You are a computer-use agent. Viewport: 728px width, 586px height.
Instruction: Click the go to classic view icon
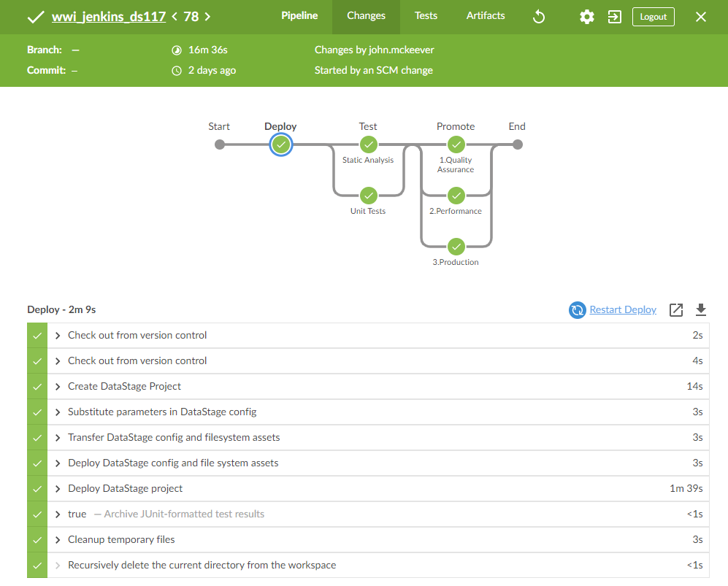click(x=614, y=17)
